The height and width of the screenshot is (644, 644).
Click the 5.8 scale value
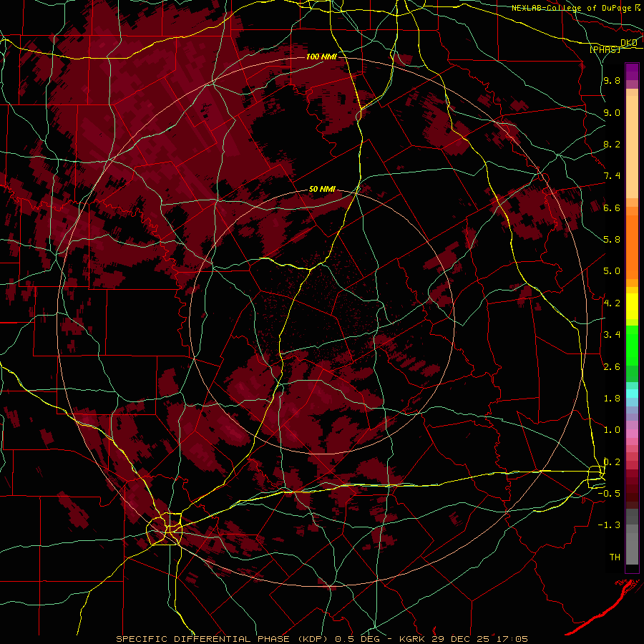(x=612, y=240)
